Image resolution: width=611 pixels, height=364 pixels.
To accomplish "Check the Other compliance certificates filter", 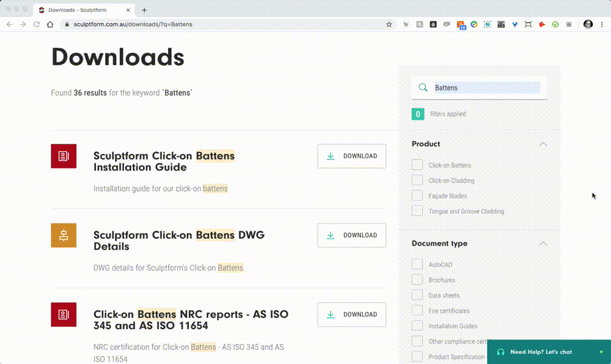I will pyautogui.click(x=417, y=341).
